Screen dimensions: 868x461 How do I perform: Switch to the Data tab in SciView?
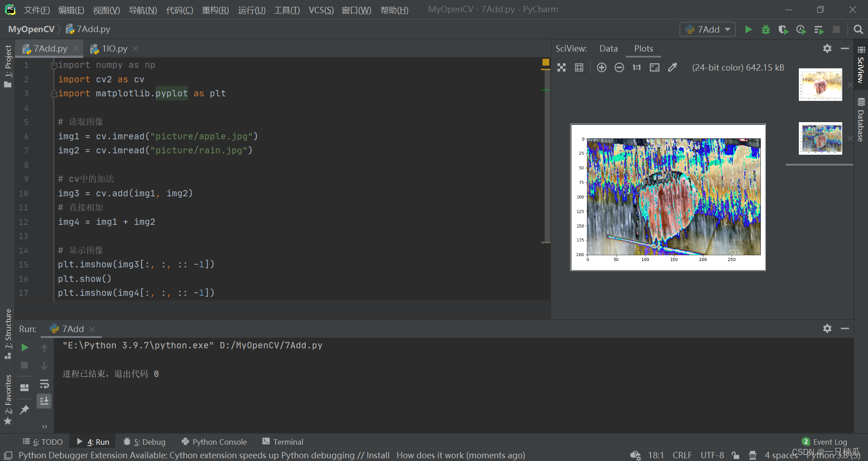(x=608, y=48)
